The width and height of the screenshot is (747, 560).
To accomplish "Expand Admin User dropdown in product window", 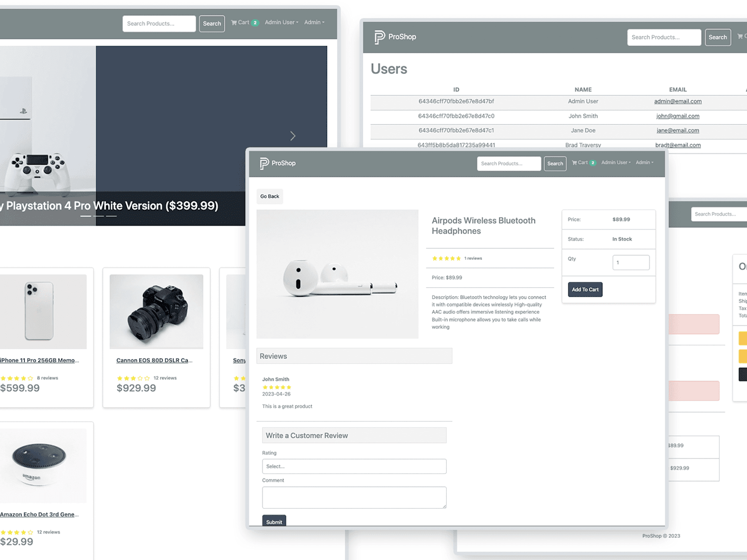I will tap(616, 163).
